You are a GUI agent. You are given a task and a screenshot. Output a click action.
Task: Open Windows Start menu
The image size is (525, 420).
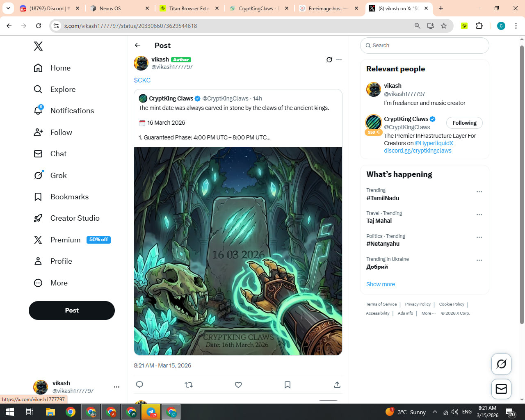(10, 412)
